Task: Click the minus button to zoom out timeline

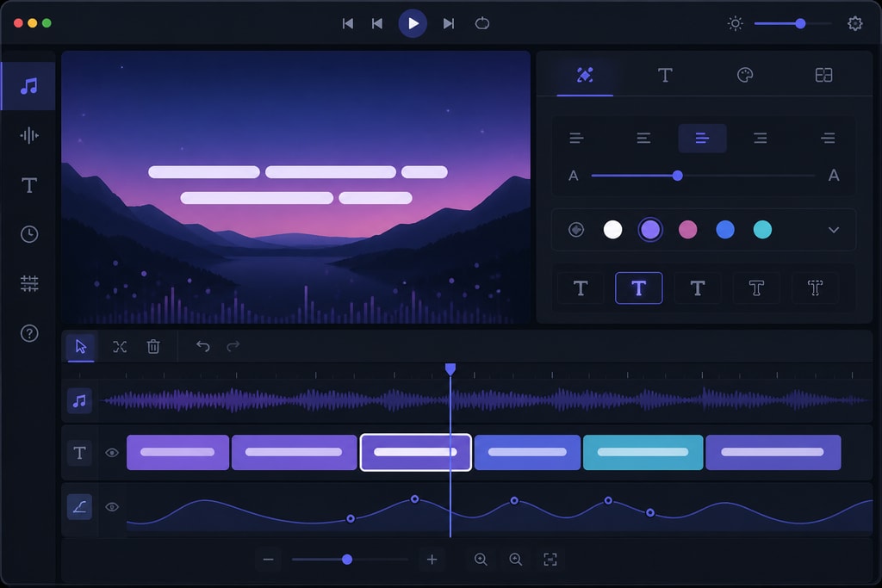Action: click(x=269, y=560)
